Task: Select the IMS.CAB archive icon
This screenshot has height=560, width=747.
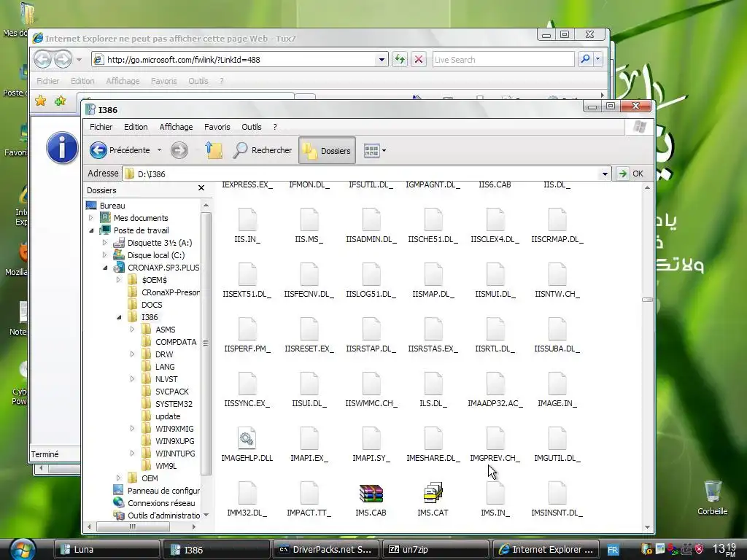Action: 371,494
